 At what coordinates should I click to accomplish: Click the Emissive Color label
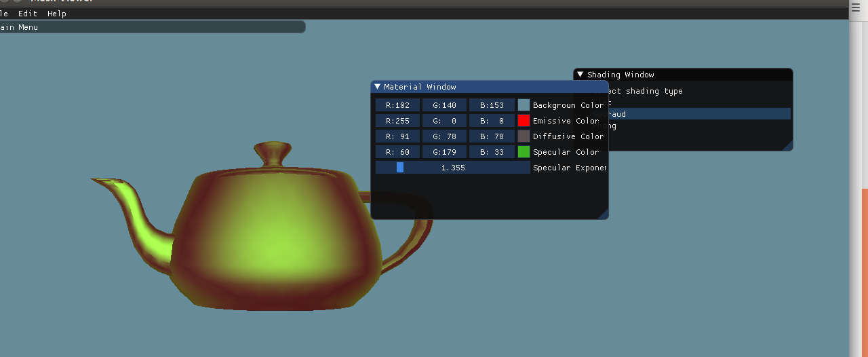click(566, 121)
